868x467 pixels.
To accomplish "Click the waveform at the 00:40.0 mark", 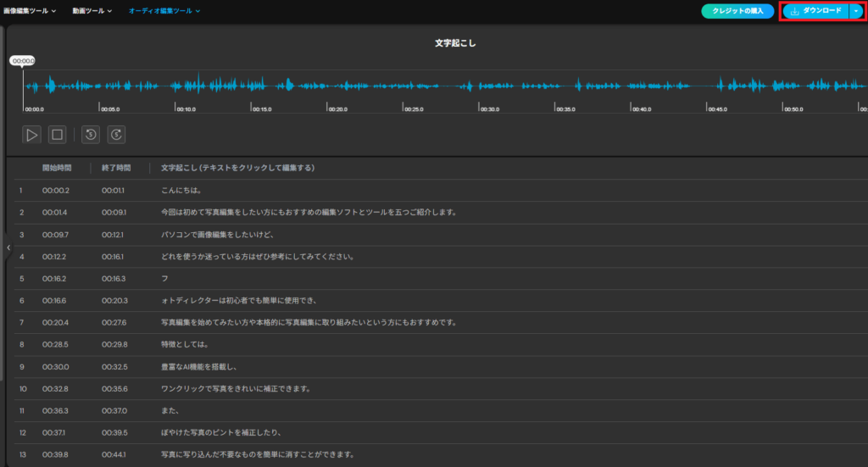I will click(632, 86).
